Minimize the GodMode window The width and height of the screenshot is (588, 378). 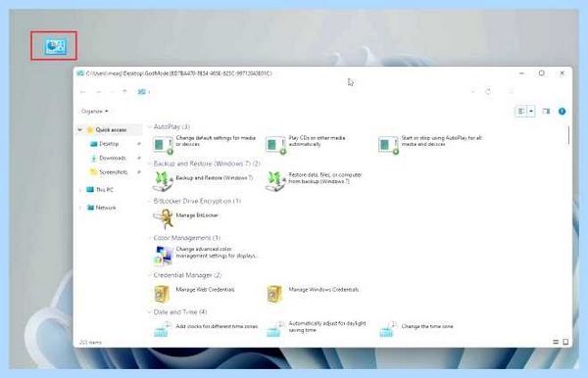pyautogui.click(x=521, y=73)
